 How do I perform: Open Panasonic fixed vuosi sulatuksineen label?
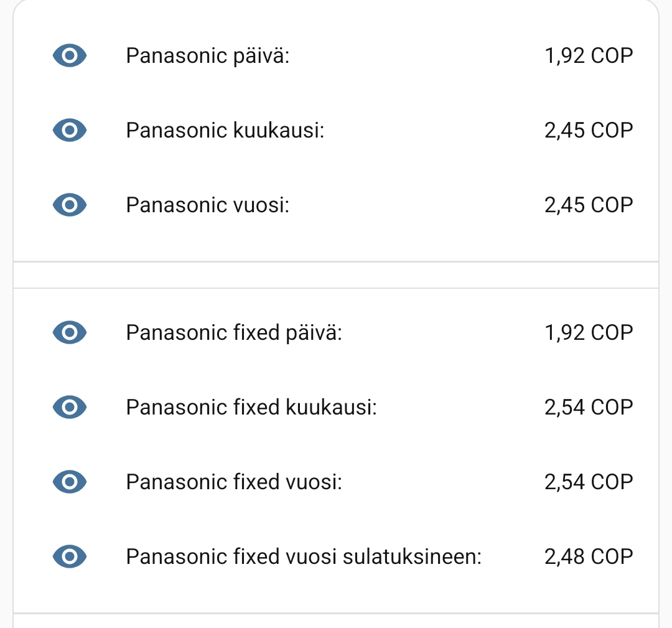[x=304, y=556]
